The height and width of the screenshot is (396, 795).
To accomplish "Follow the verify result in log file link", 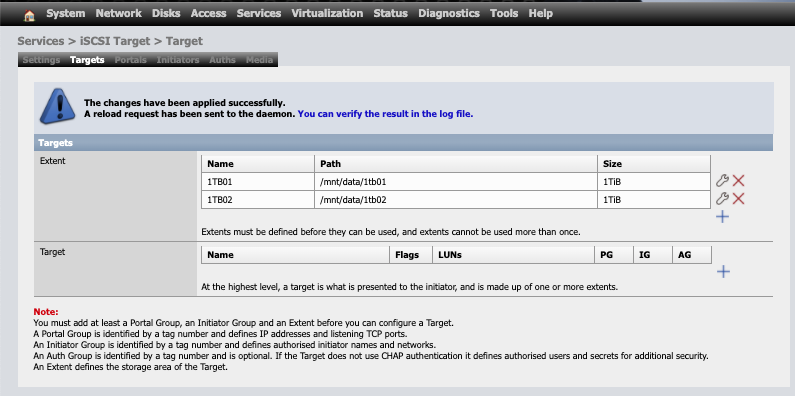I will [x=385, y=114].
